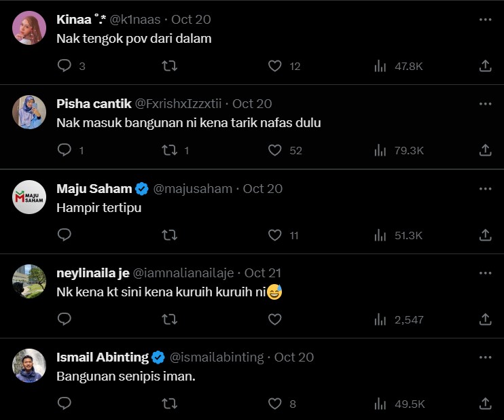
Task: Retweet Kinaa's post
Action: tap(170, 66)
